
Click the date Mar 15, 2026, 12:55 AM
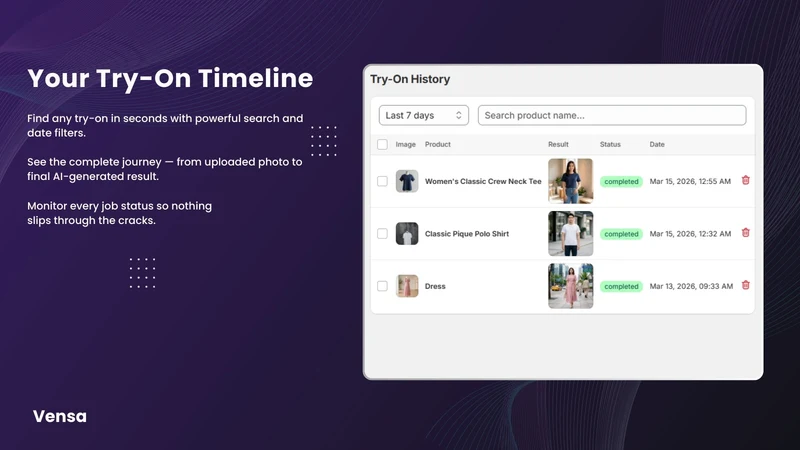(x=690, y=181)
